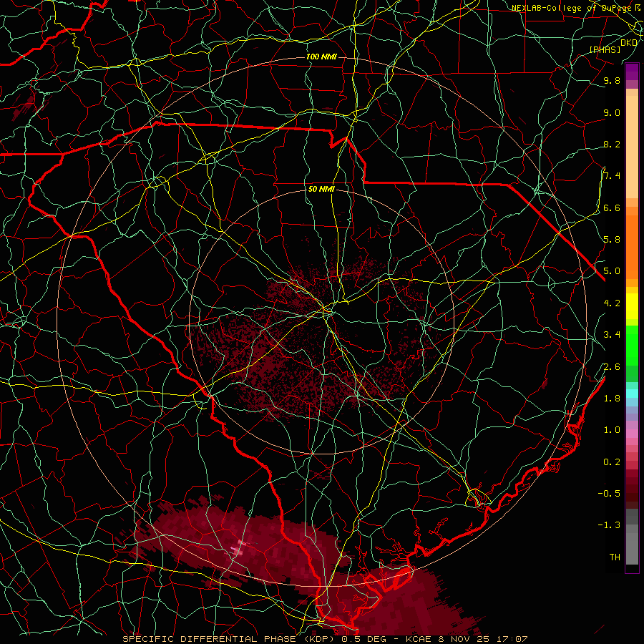Click the NEXLAB-College of DuPage credit text
The image size is (644, 644).
click(571, 8)
